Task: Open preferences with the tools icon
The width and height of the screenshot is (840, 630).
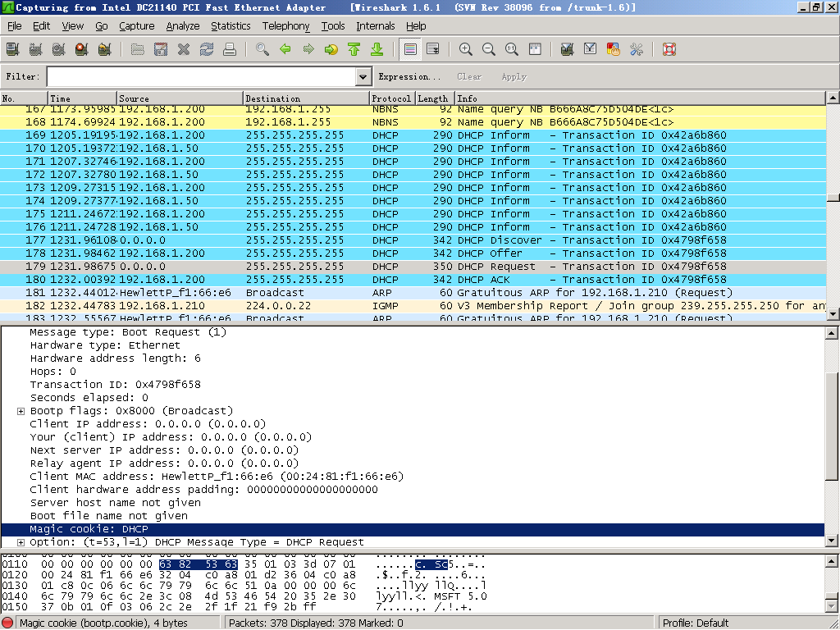Action: pyautogui.click(x=637, y=49)
